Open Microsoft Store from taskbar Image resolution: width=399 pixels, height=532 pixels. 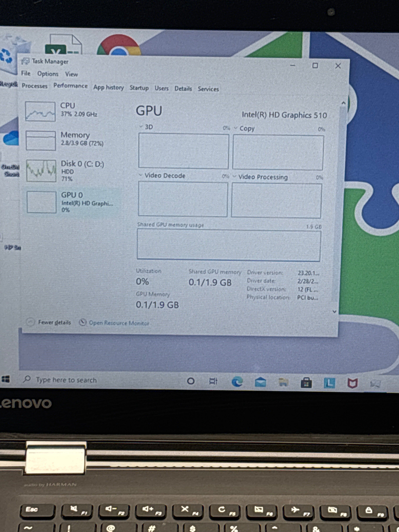tap(306, 383)
